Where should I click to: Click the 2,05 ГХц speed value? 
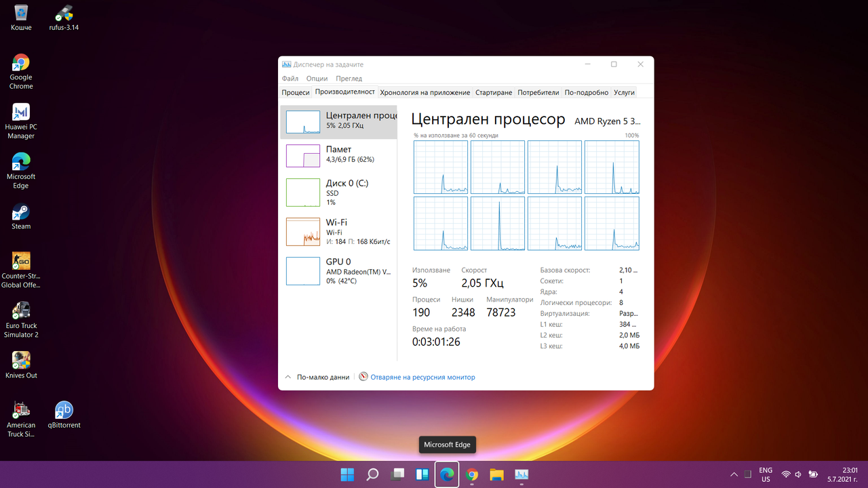point(482,283)
